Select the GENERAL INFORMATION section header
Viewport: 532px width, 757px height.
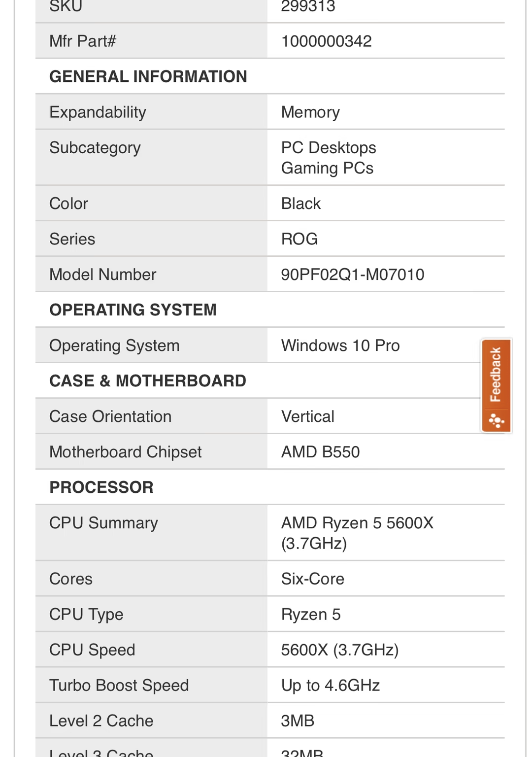[148, 76]
